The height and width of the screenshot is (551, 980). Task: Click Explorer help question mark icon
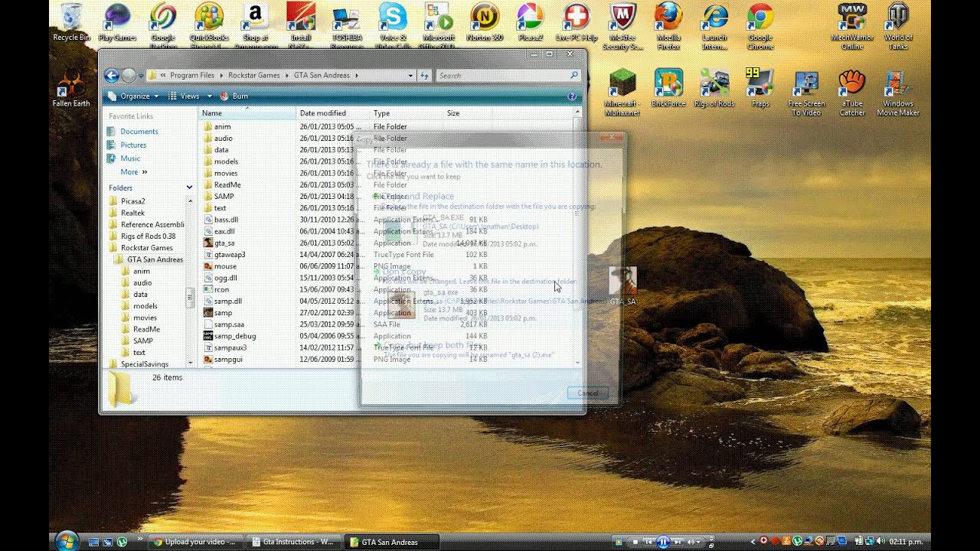[571, 96]
